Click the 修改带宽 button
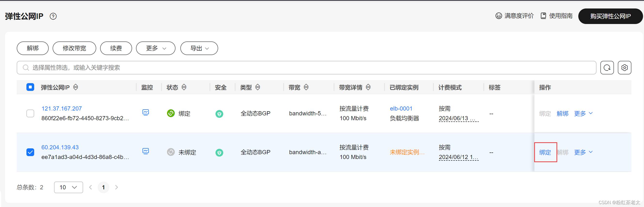Screen dimensions: 644x207 click(x=74, y=48)
